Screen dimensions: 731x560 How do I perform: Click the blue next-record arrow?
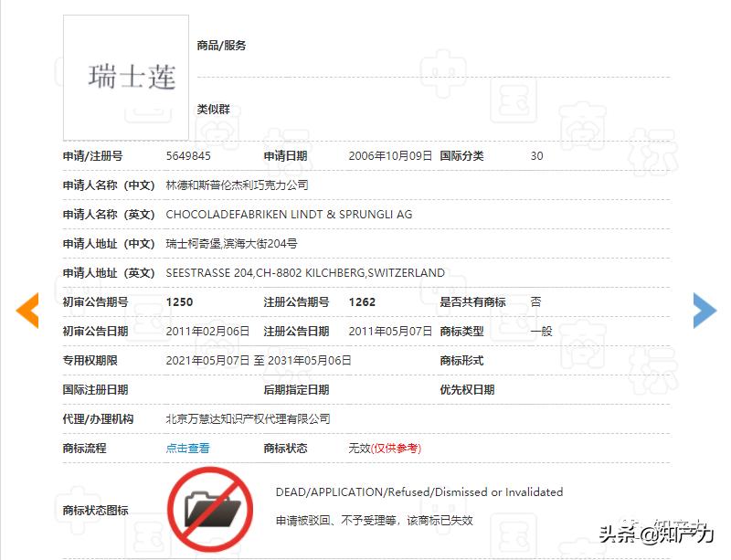click(x=704, y=311)
